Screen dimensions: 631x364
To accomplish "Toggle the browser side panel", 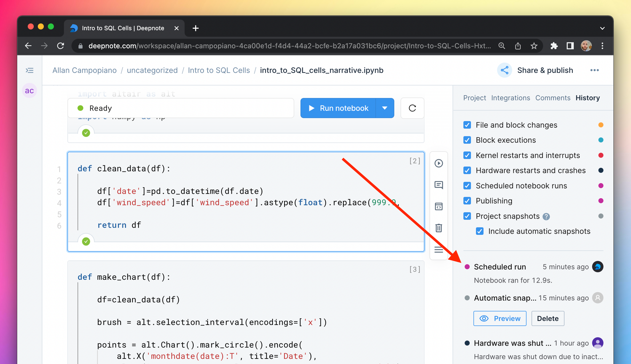I will tap(570, 46).
